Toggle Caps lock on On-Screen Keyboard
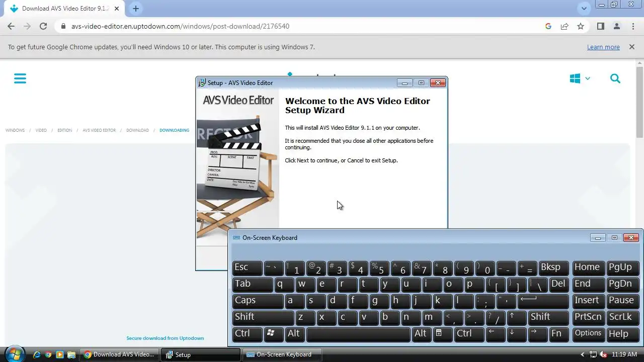 coord(258,301)
